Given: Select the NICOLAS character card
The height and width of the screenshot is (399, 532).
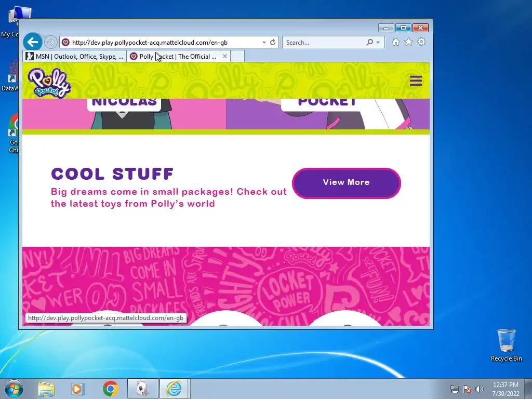Looking at the screenshot, I should tap(124, 114).
